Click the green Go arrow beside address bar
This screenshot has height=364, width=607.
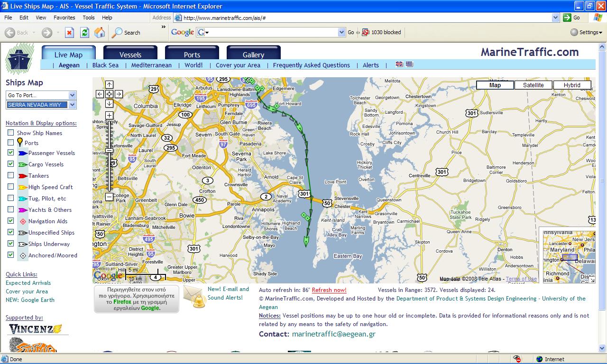point(567,18)
